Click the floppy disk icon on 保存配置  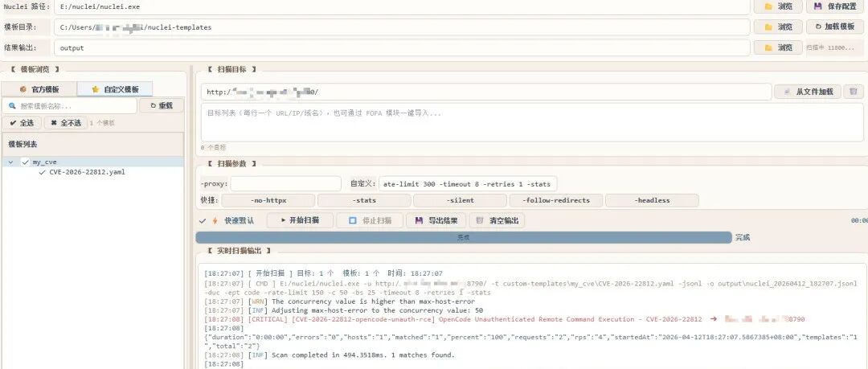pos(817,6)
